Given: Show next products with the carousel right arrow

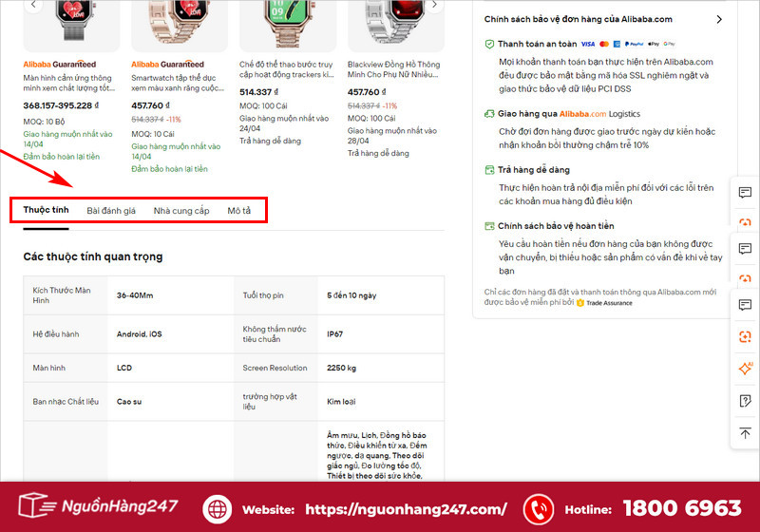Looking at the screenshot, I should tap(434, 5).
